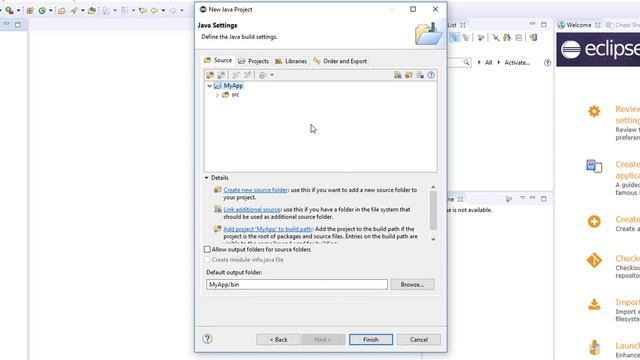Switch to the Libraries tab

(x=291, y=61)
